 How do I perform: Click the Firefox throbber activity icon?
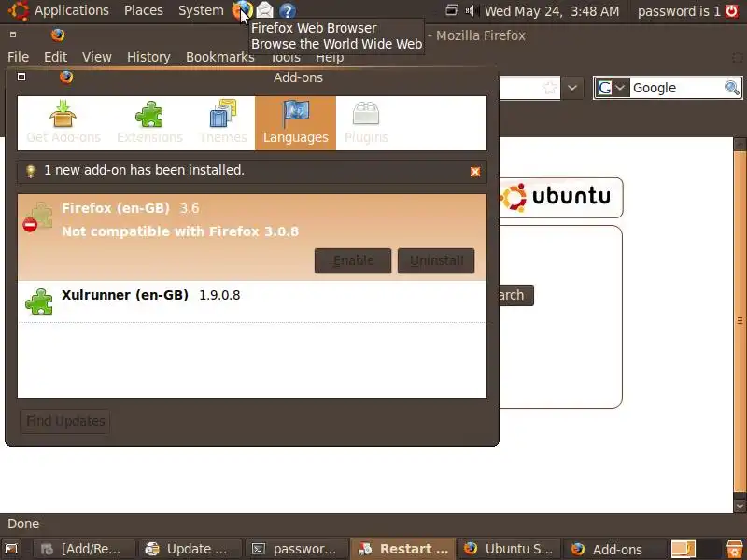pos(738,58)
